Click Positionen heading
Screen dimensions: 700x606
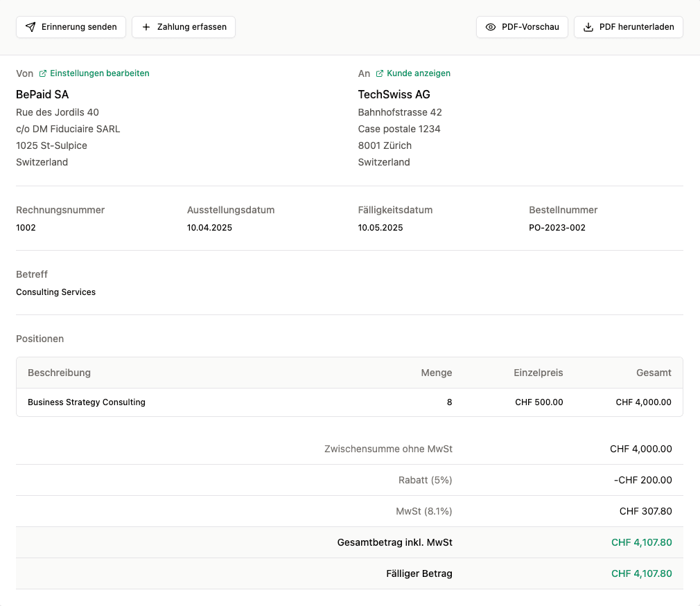[x=40, y=339]
